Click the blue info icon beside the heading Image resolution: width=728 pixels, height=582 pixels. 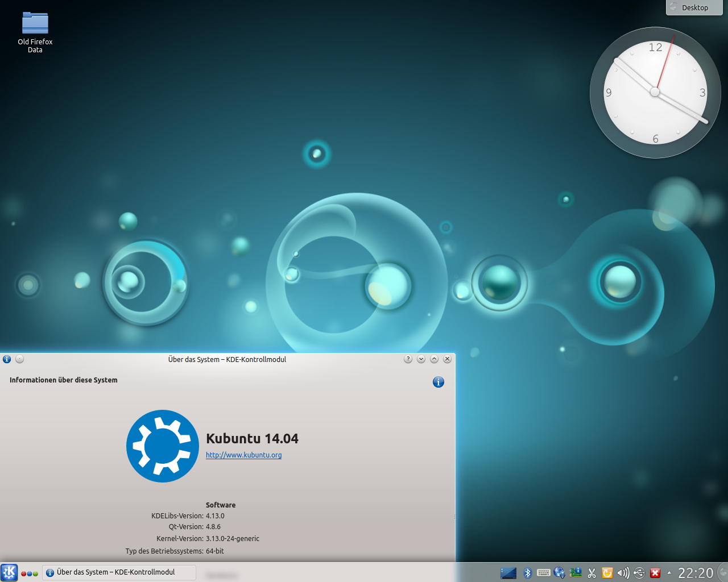click(438, 382)
